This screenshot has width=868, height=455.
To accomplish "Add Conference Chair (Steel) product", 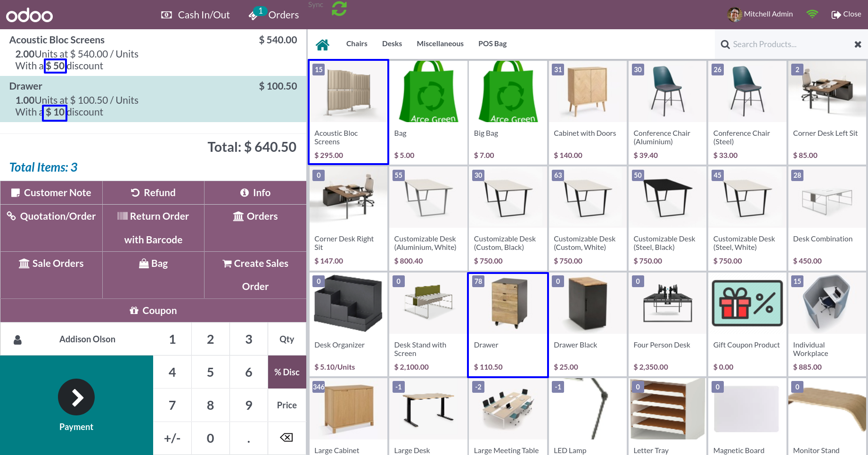I will coord(747,112).
